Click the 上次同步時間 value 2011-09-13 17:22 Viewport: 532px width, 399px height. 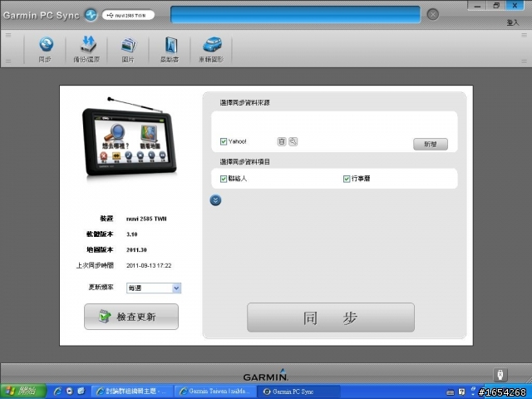149,266
